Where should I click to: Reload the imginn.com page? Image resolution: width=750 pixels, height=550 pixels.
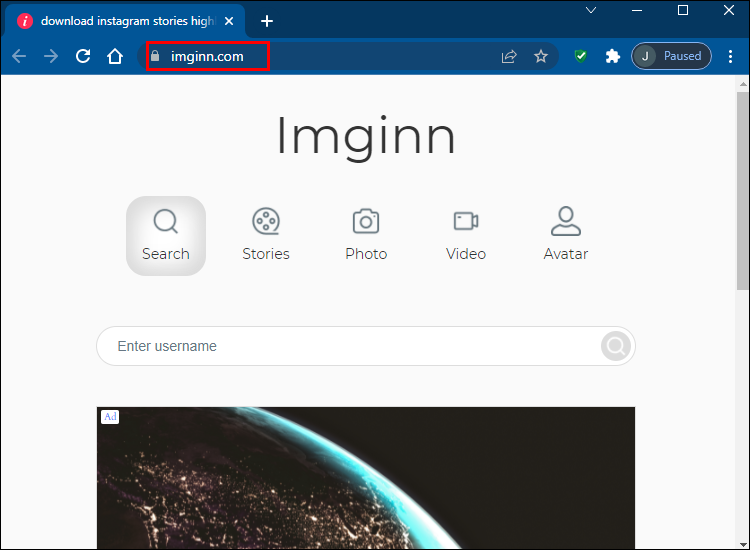point(83,56)
